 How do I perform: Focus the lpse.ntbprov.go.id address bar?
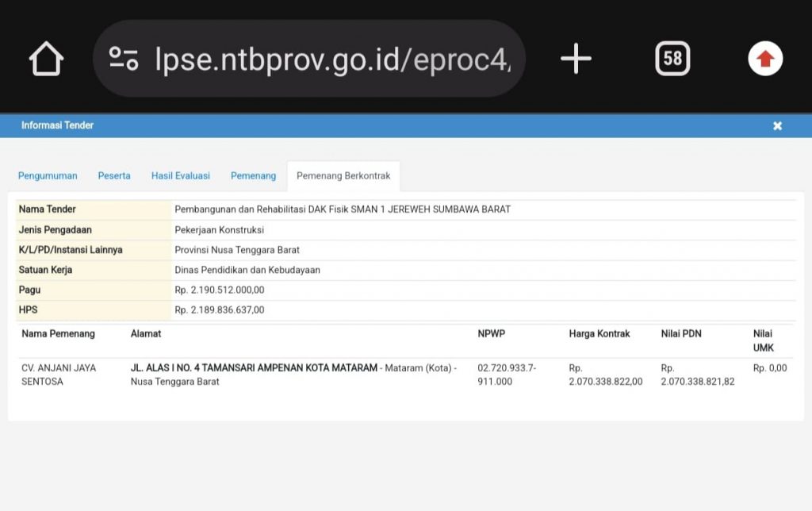point(309,59)
